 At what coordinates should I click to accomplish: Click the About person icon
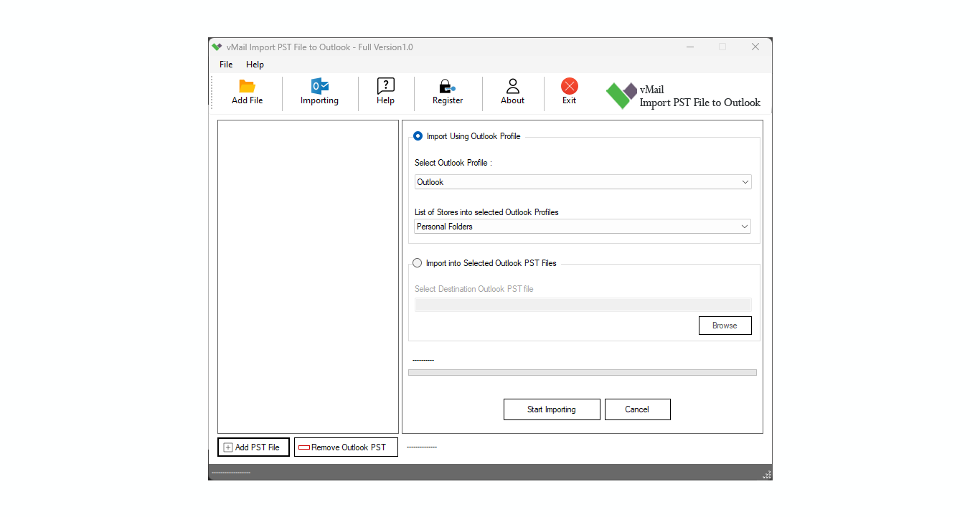[513, 86]
